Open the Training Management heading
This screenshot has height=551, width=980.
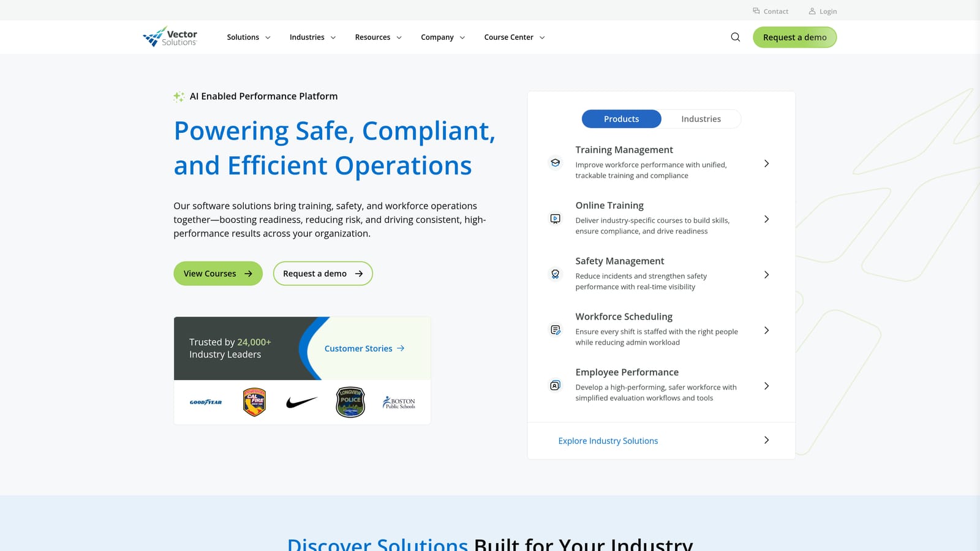coord(624,150)
